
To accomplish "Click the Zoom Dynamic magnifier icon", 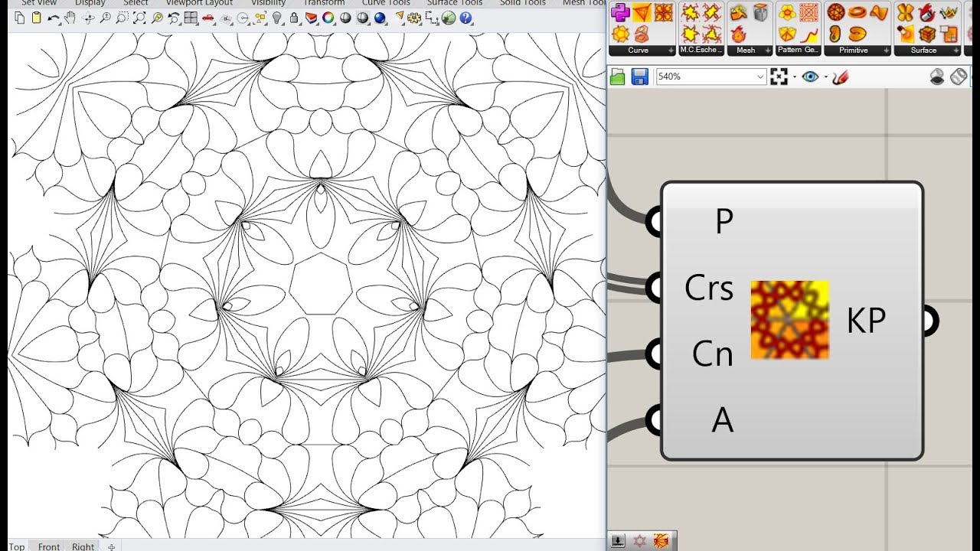I will (106, 18).
